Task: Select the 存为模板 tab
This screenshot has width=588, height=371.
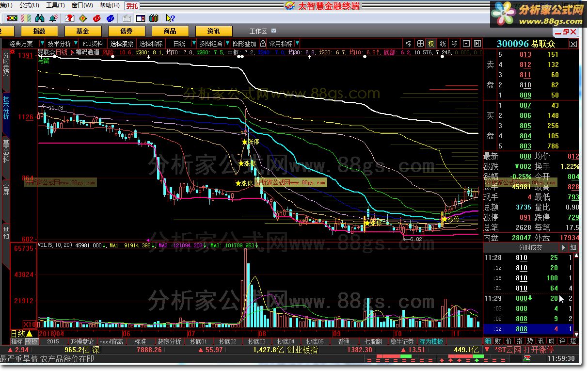Action: click(x=431, y=341)
